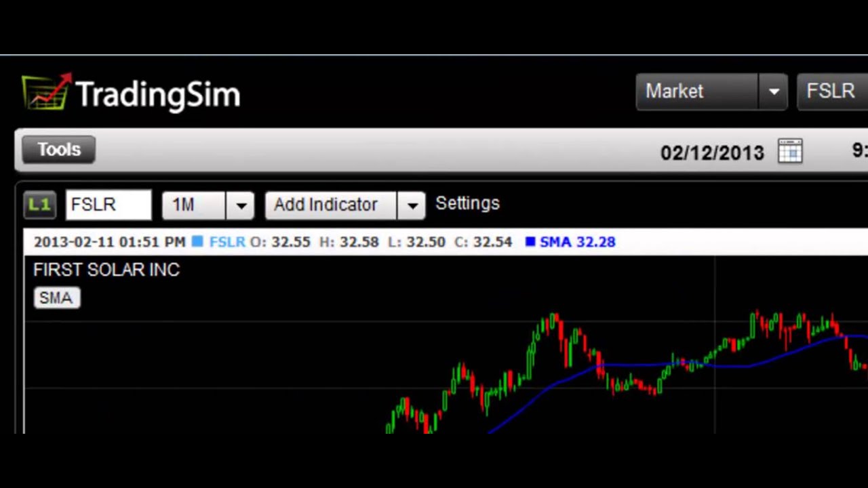Click the TradingSim logo
Image resolution: width=868 pixels, height=488 pixels.
[x=131, y=93]
